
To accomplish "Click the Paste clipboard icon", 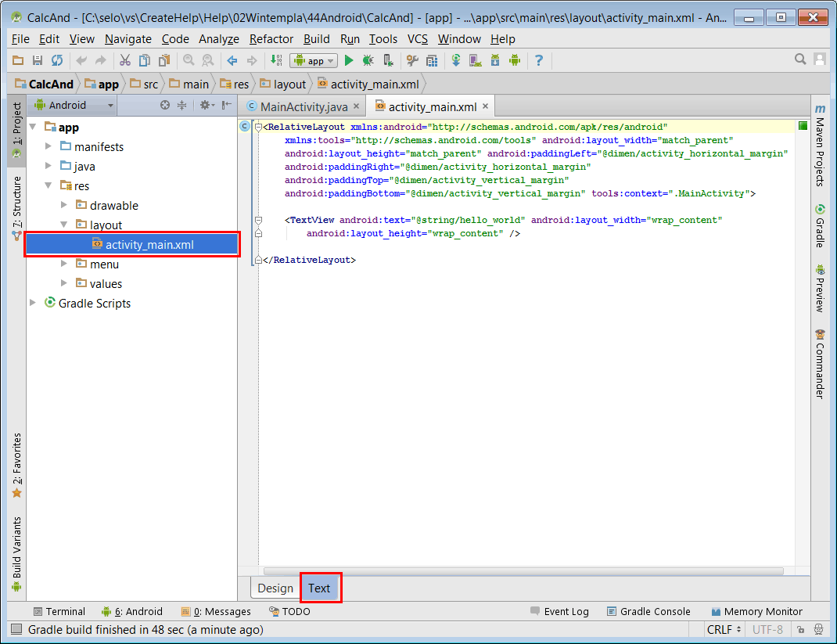I will pyautogui.click(x=164, y=60).
